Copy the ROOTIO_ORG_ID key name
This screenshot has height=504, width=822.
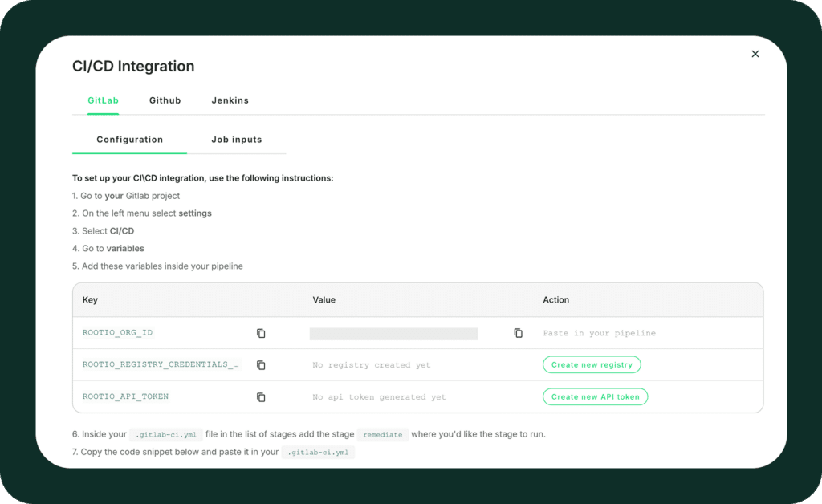pos(261,333)
